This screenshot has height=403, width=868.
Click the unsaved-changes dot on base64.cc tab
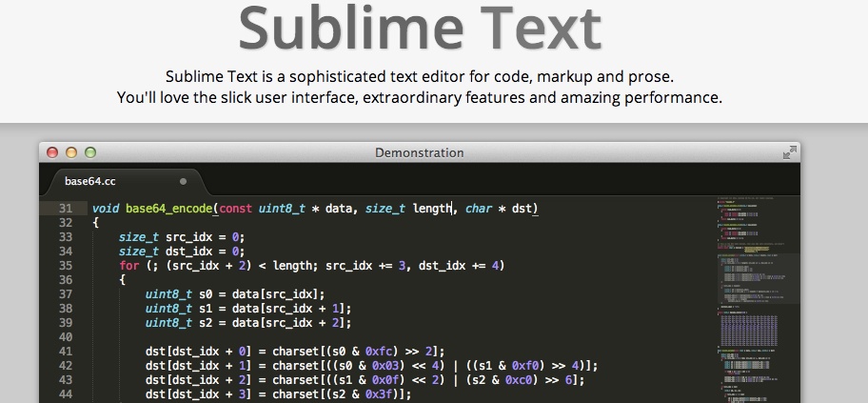coord(184,181)
